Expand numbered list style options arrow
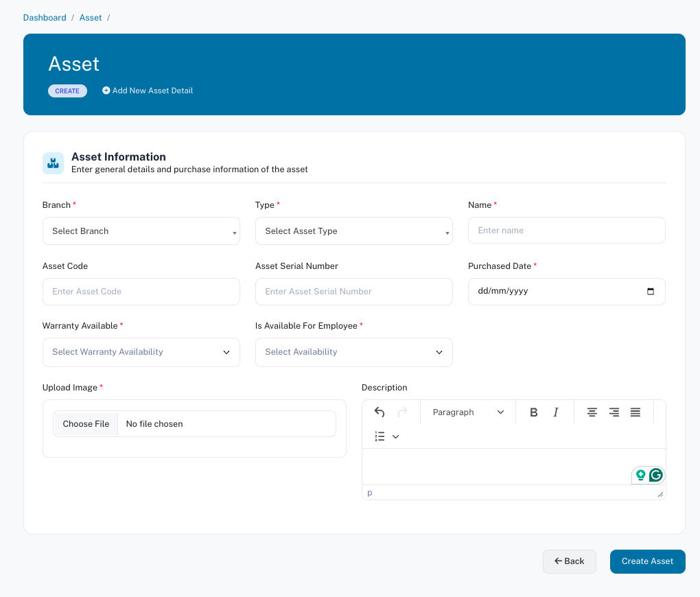This screenshot has width=700, height=597. pos(396,436)
